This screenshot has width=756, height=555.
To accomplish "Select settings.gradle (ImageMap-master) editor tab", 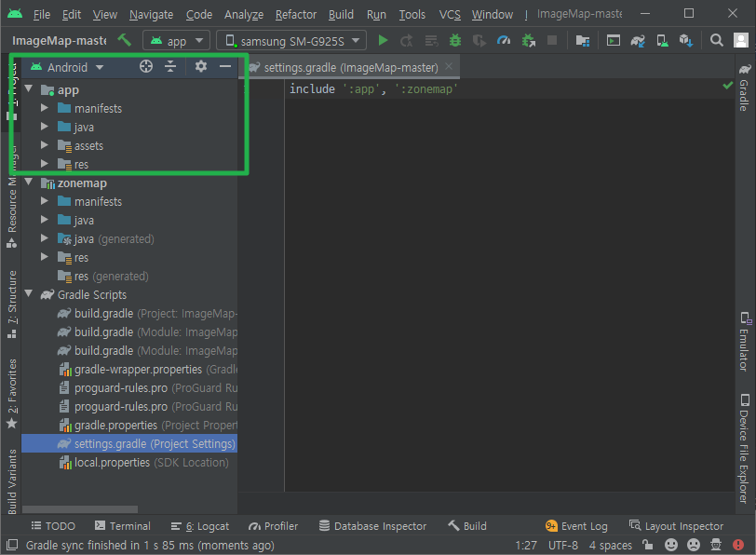I will point(350,67).
